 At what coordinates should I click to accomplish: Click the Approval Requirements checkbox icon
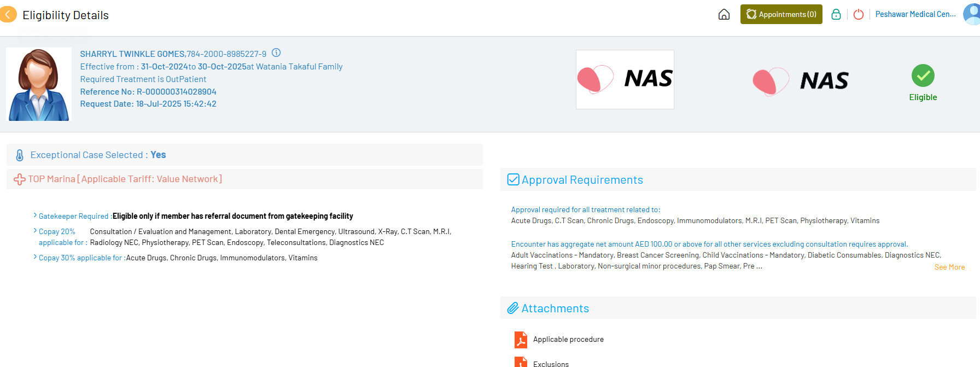(x=513, y=180)
